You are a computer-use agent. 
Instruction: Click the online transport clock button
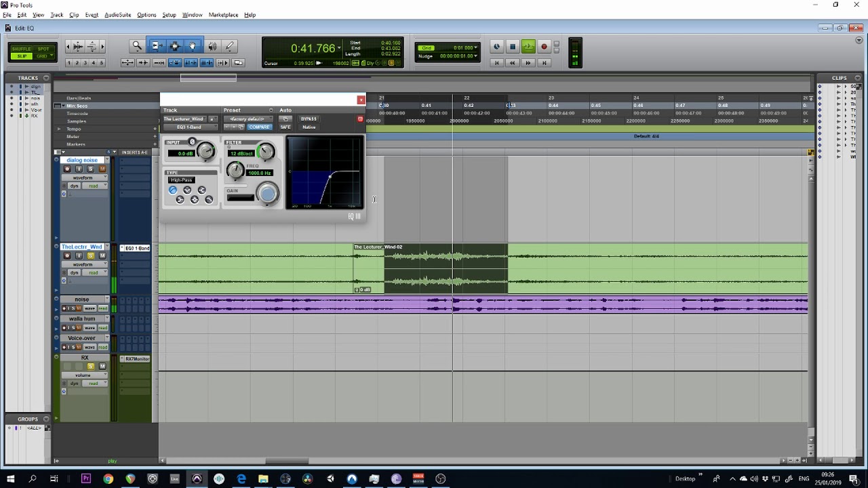(x=496, y=47)
